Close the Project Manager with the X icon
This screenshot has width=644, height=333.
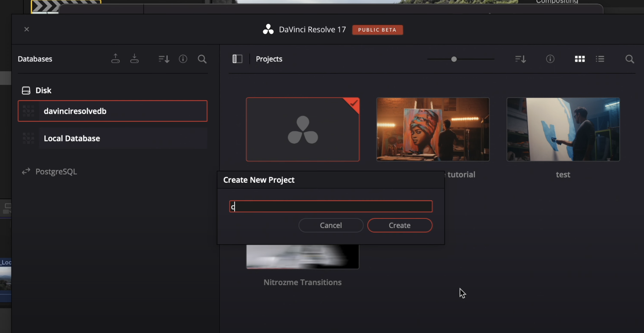click(27, 29)
